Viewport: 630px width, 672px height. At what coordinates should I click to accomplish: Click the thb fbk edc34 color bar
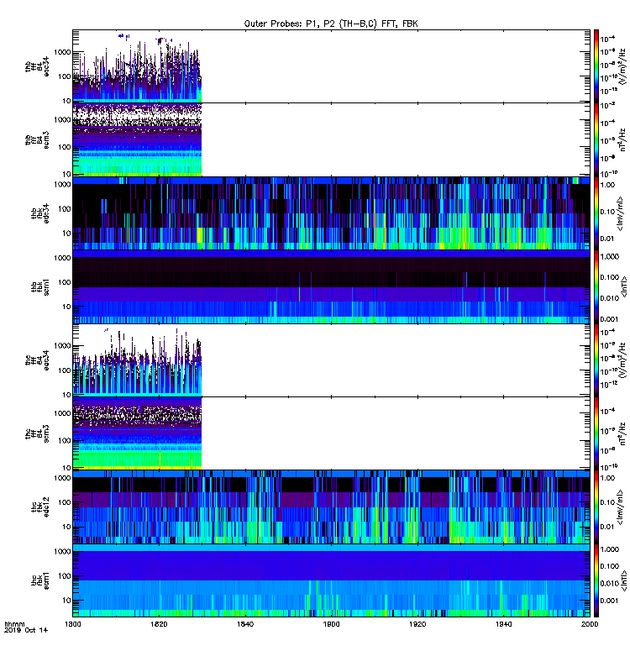click(x=596, y=213)
